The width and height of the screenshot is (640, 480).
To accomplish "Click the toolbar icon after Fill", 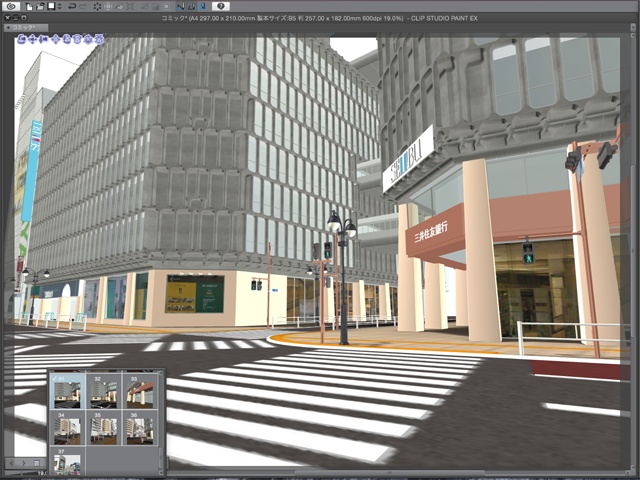I will tap(130, 7).
